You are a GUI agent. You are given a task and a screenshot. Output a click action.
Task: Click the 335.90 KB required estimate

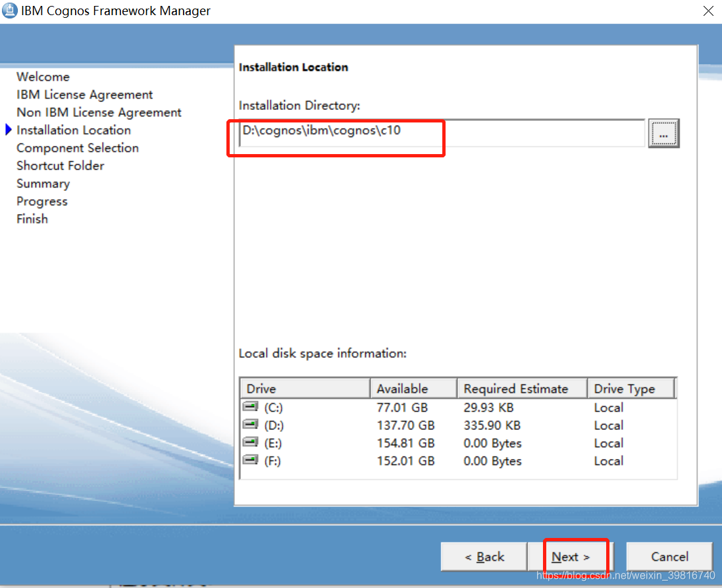point(492,425)
